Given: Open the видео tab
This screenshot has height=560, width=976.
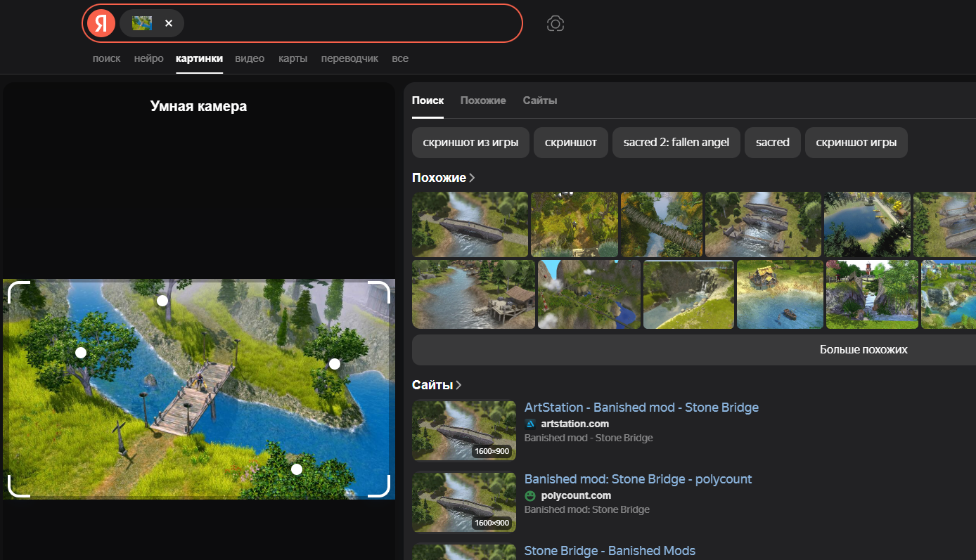Looking at the screenshot, I should point(250,58).
